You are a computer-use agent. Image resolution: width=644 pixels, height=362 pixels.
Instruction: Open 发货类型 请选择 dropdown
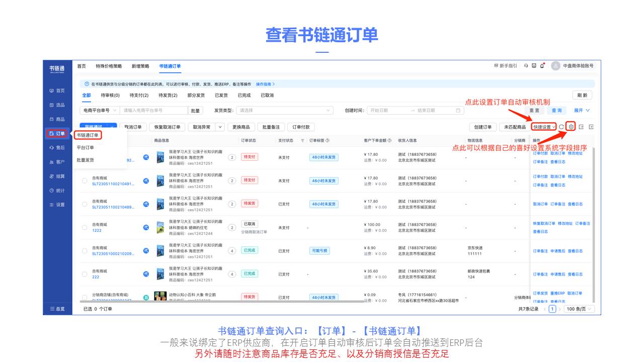coord(285,110)
